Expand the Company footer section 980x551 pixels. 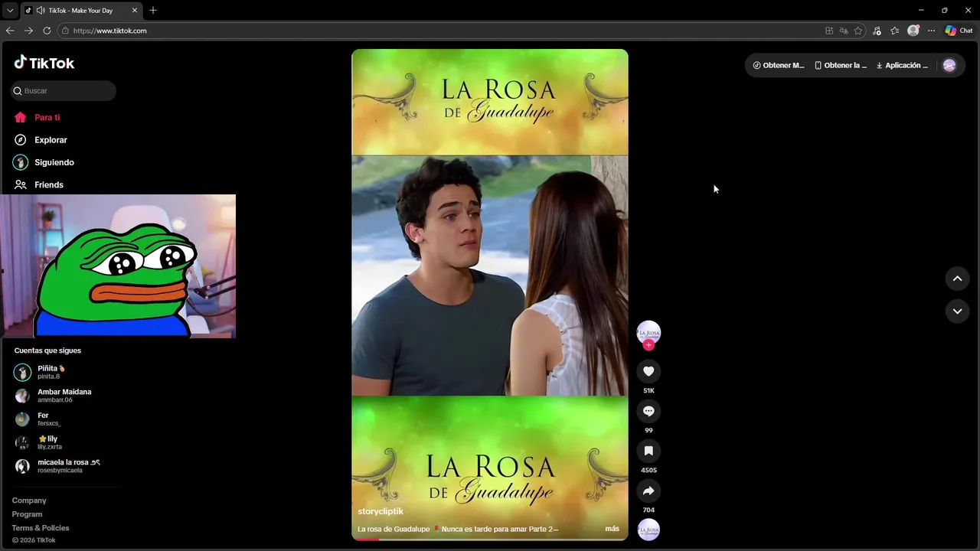29,500
